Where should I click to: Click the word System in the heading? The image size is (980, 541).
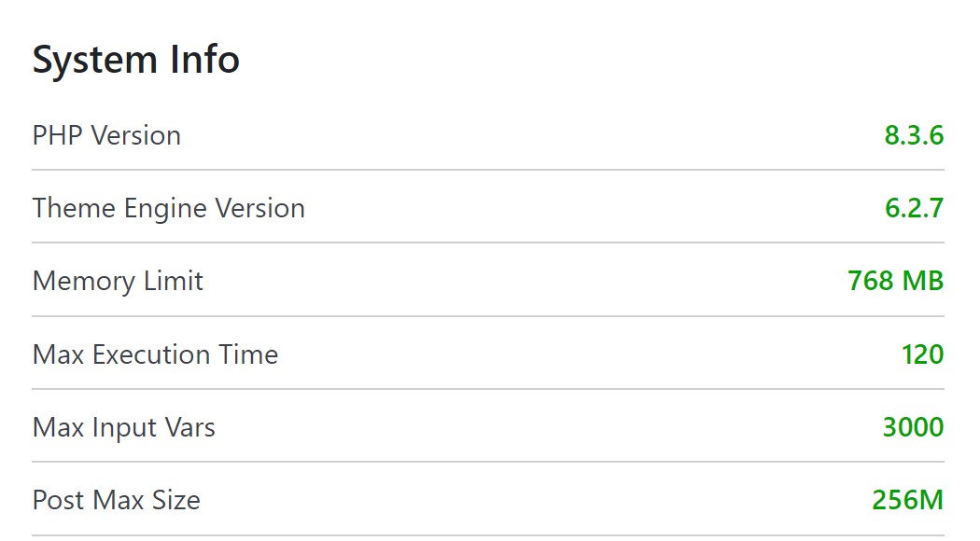pos(95,62)
